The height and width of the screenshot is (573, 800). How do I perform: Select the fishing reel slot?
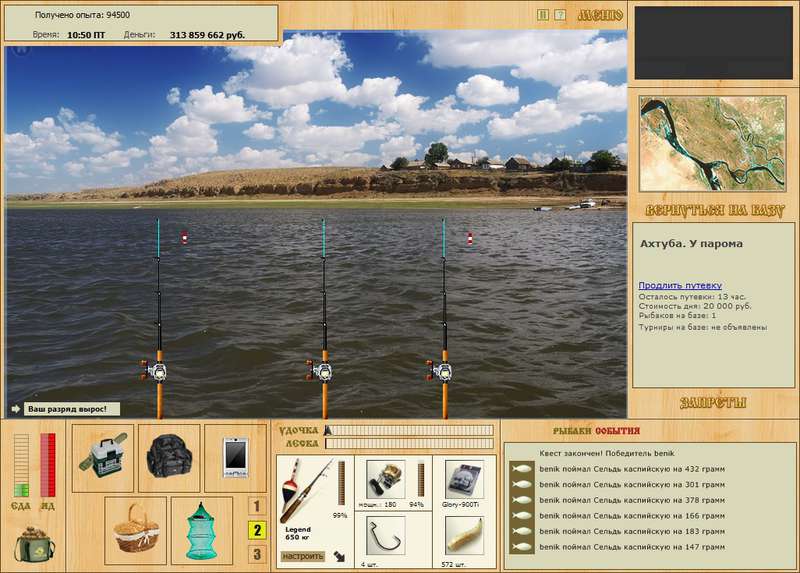386,480
